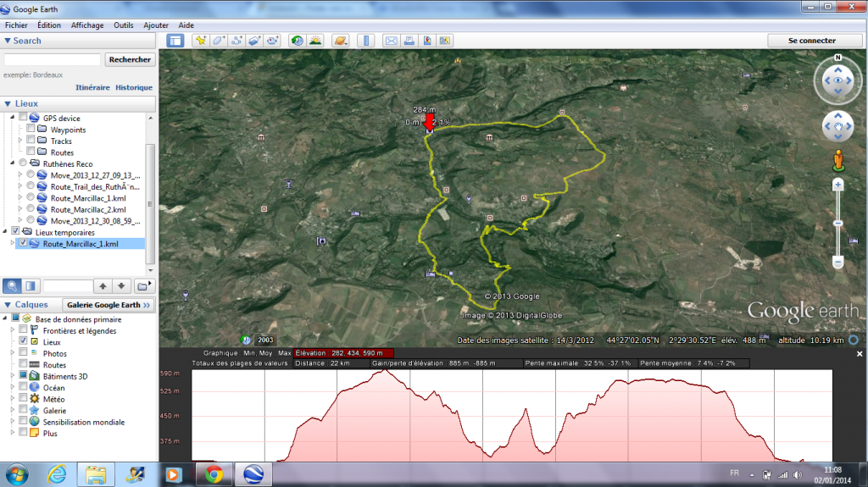Save image from the toolbar

pyautogui.click(x=427, y=41)
